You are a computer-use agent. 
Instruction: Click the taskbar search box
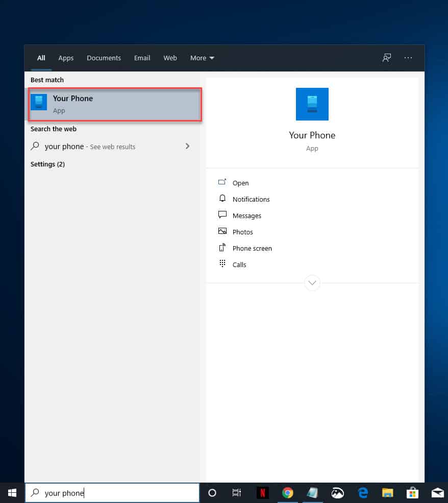click(112, 493)
